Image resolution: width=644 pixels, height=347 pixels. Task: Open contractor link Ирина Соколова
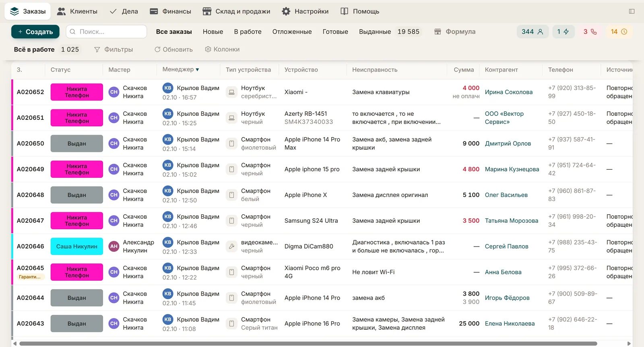[x=509, y=92]
